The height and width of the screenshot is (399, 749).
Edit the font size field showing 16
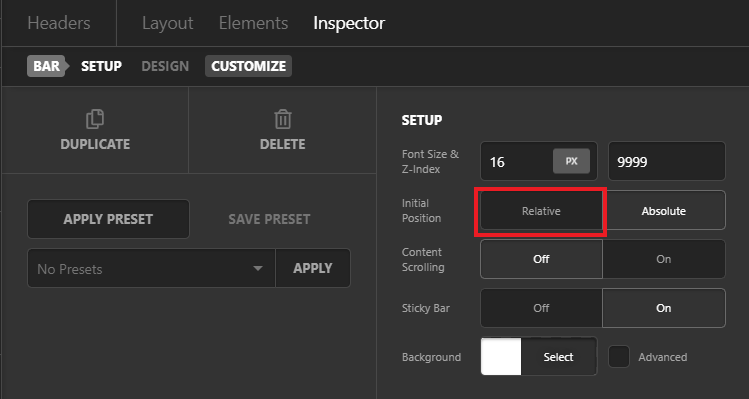click(x=517, y=161)
